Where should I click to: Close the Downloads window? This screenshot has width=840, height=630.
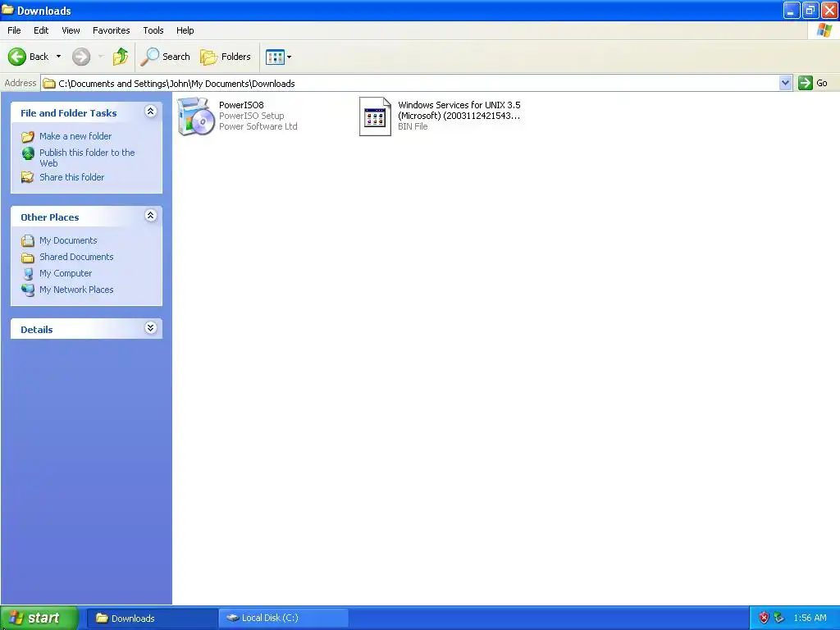tap(830, 10)
